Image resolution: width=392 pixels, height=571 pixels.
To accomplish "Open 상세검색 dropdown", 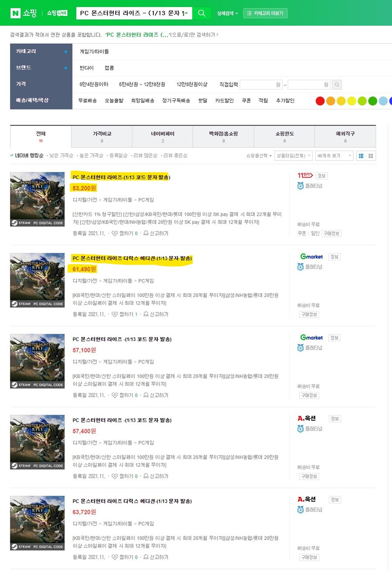I will click(227, 14).
